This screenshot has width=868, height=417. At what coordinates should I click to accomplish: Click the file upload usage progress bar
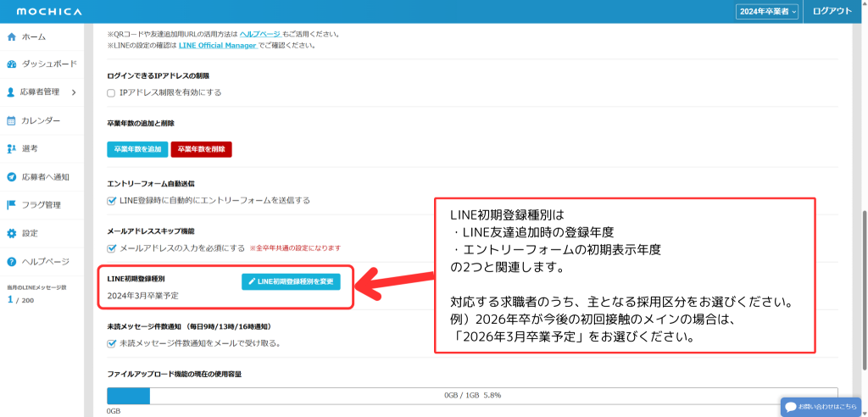point(471,396)
